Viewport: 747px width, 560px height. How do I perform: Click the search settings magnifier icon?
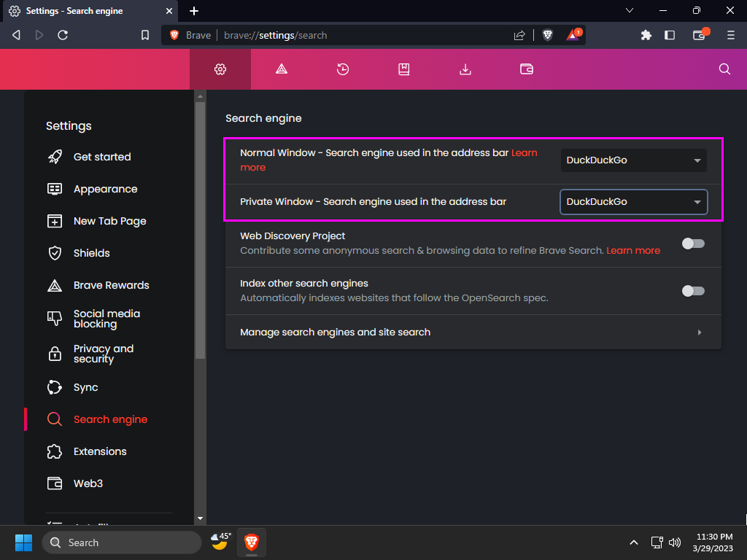(724, 69)
